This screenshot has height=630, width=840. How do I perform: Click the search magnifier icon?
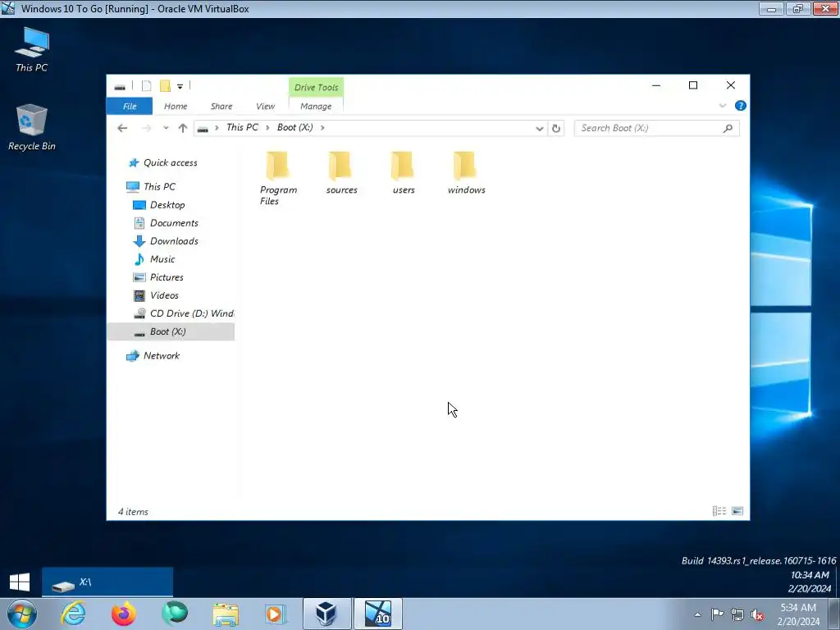click(728, 128)
